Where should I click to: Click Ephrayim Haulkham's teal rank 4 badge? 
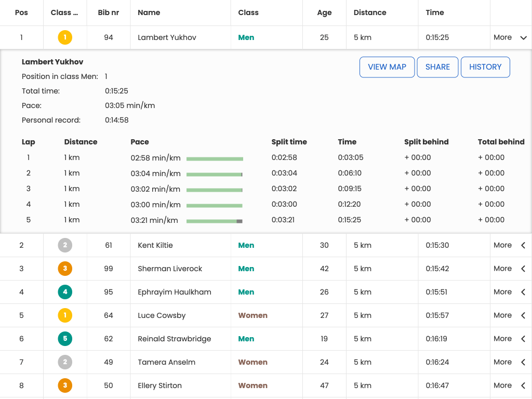(65, 292)
